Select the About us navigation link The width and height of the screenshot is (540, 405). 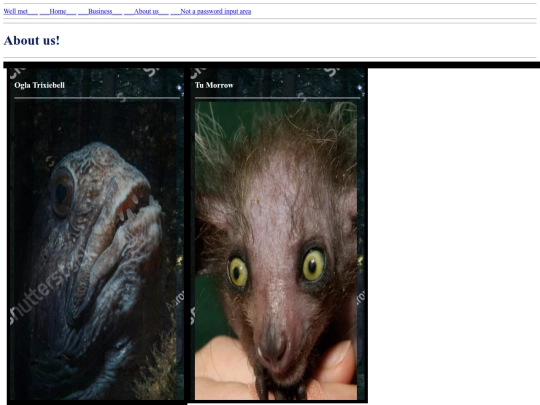coord(146,11)
